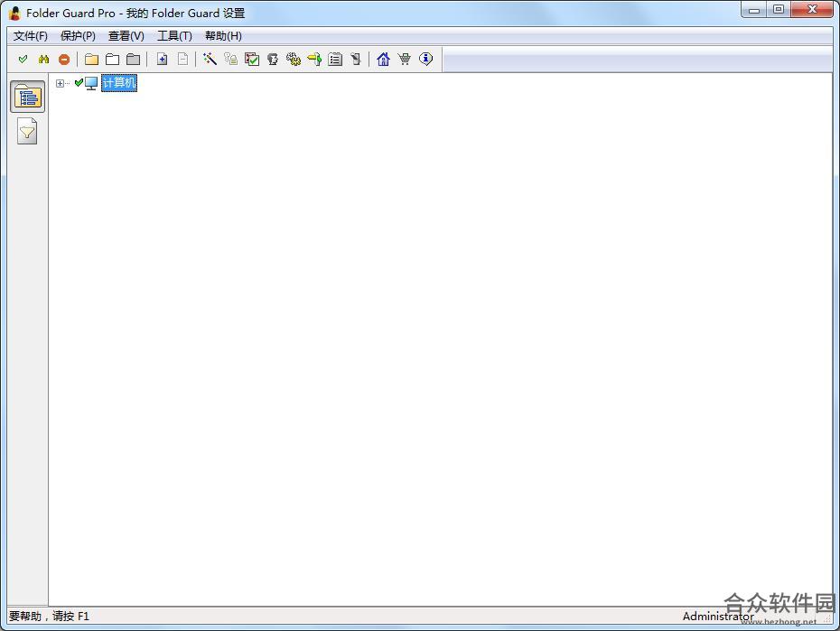Click the blue info bubble icon
This screenshot has height=631, width=840.
pyautogui.click(x=426, y=59)
